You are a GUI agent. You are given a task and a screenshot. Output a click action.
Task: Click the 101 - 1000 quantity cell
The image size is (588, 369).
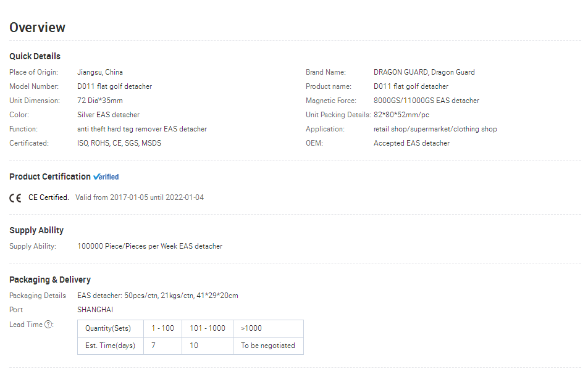(x=208, y=328)
